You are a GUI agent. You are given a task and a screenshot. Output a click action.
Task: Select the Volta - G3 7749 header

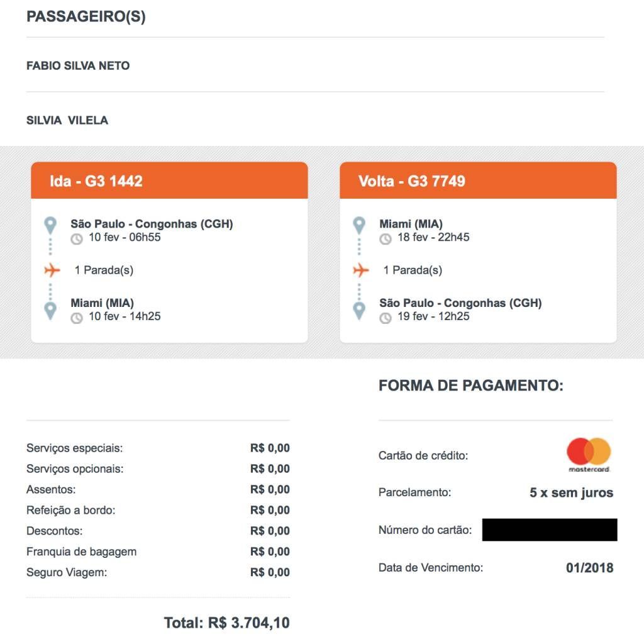coord(412,181)
